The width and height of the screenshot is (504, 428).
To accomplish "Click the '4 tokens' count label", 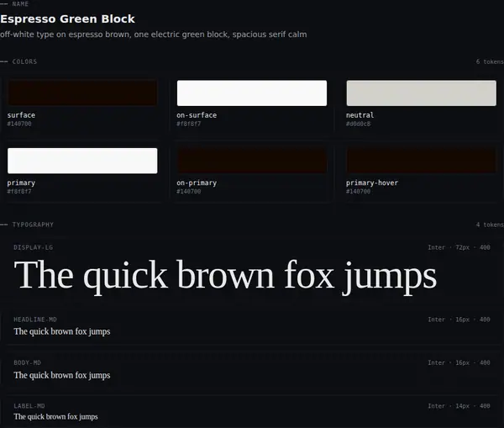I will coord(490,225).
